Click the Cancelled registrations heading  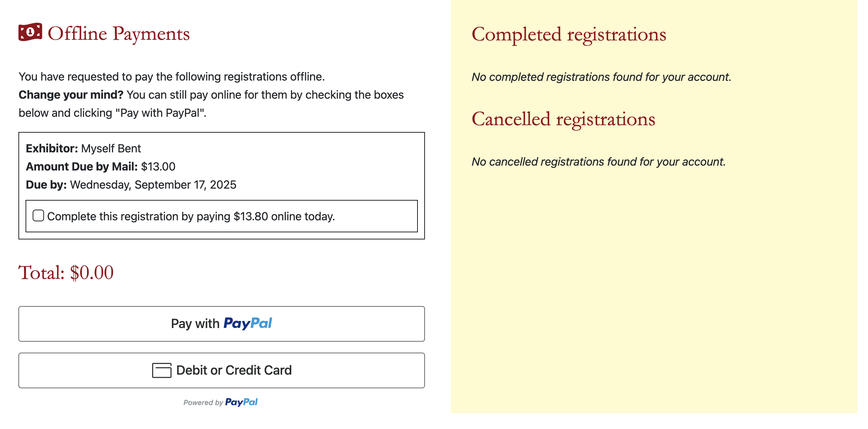[x=563, y=119]
